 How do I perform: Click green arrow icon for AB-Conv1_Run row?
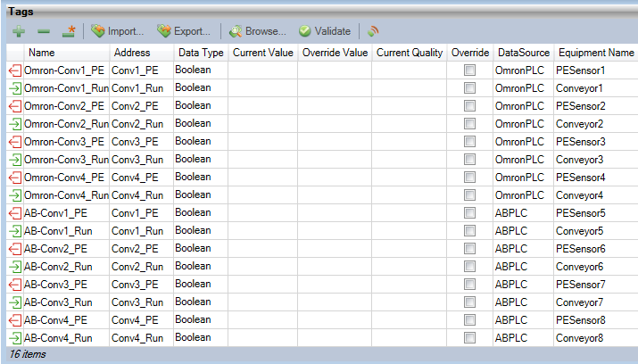(x=15, y=231)
